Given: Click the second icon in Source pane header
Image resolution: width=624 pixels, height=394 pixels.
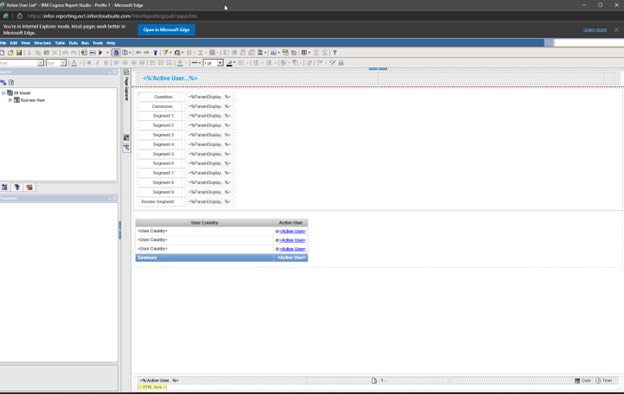Looking at the screenshot, I should pyautogui.click(x=11, y=82).
